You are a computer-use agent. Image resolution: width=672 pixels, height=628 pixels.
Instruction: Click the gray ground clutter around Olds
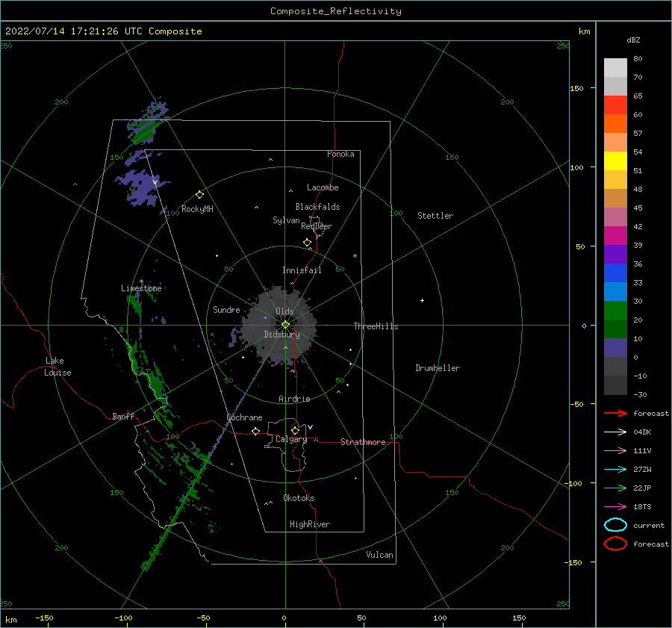click(x=279, y=326)
